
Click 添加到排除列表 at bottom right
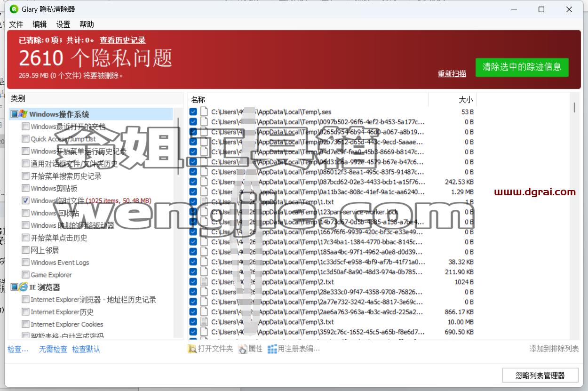[x=554, y=349]
